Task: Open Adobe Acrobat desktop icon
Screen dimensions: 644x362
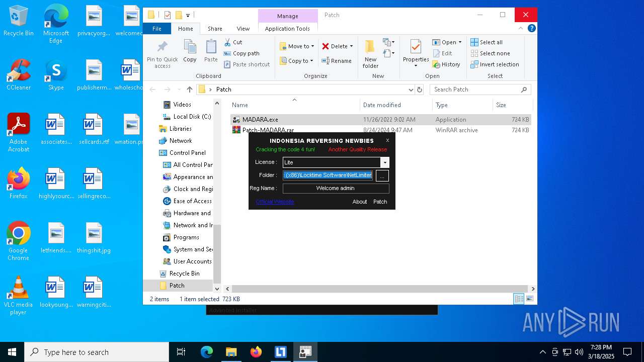Action: (x=19, y=133)
